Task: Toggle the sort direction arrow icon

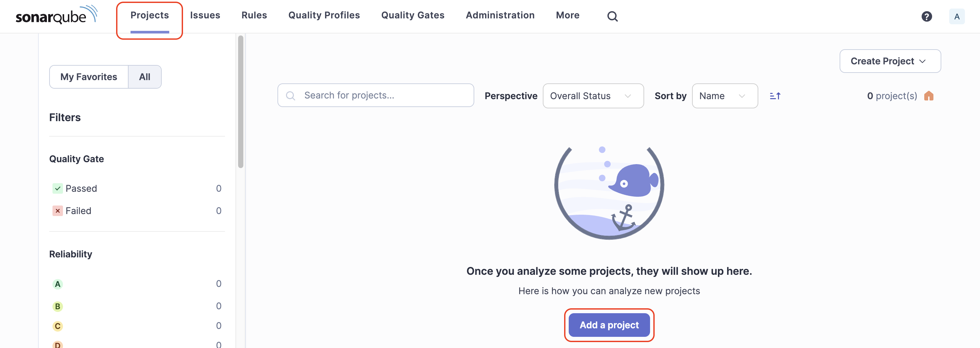Action: point(775,96)
